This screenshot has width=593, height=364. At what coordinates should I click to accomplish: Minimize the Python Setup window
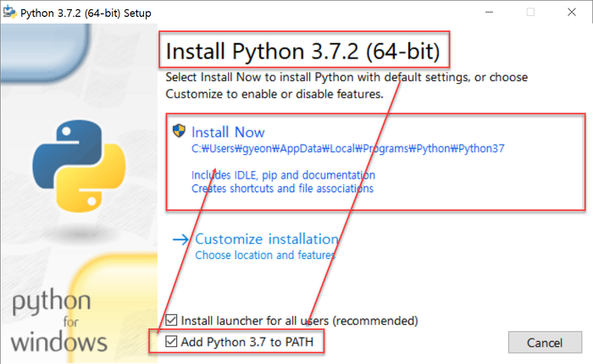coord(489,12)
